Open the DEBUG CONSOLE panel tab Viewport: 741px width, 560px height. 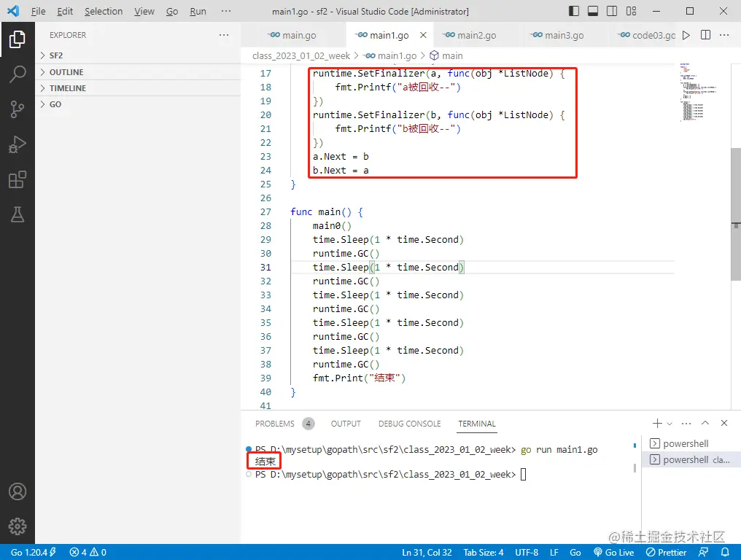coord(409,424)
